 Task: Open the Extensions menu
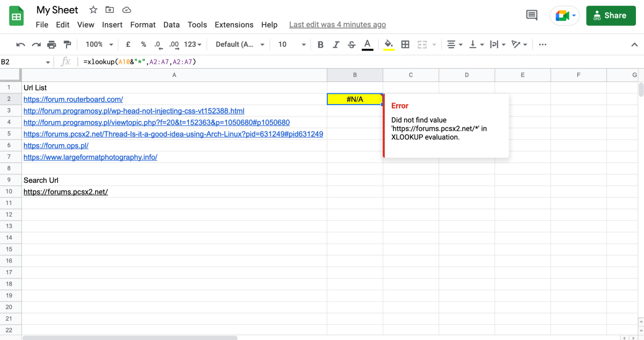click(x=234, y=25)
